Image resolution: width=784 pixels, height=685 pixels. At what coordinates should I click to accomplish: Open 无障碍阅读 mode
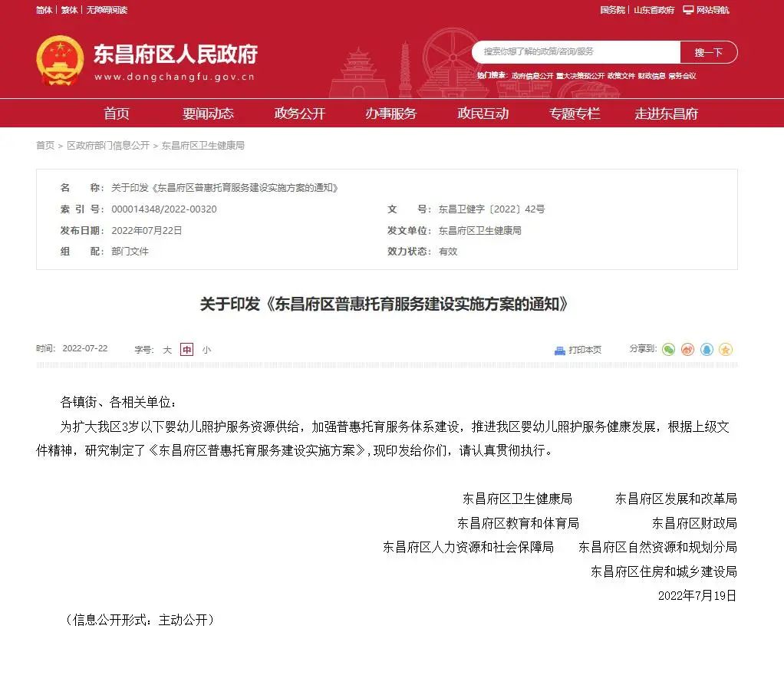click(x=107, y=10)
